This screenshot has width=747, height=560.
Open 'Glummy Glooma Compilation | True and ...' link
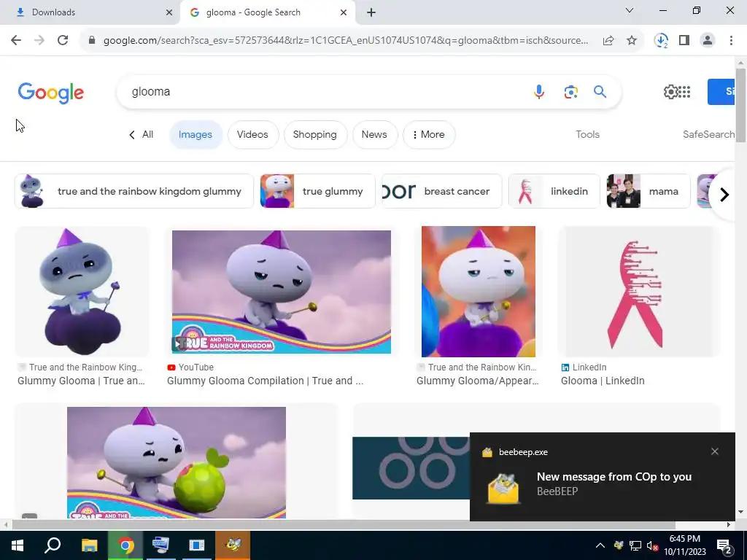pyautogui.click(x=265, y=381)
